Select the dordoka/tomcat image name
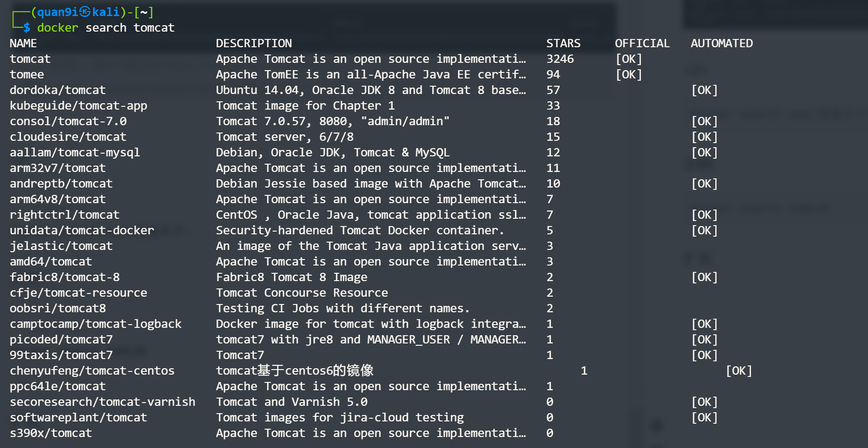Screen dimensions: 868x448 tap(58, 90)
